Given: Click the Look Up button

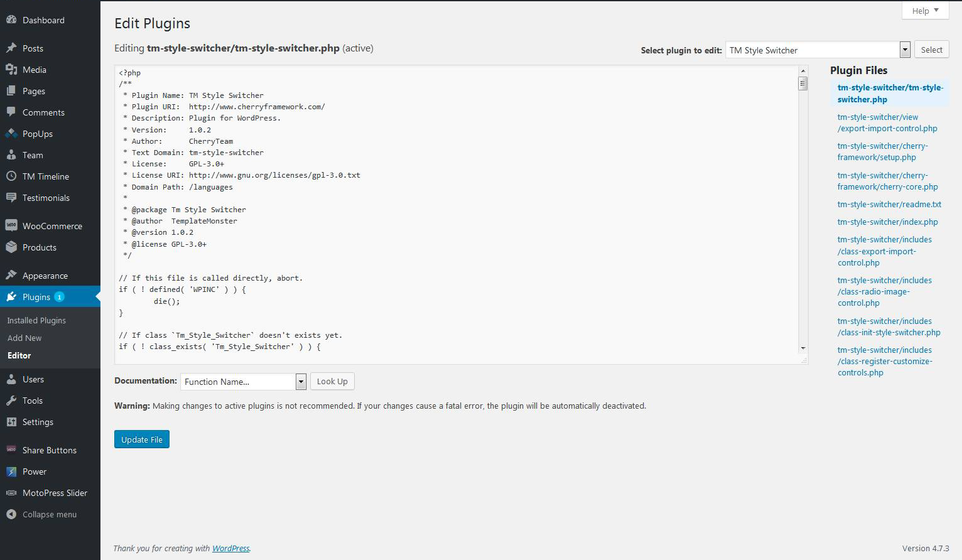Looking at the screenshot, I should point(332,381).
